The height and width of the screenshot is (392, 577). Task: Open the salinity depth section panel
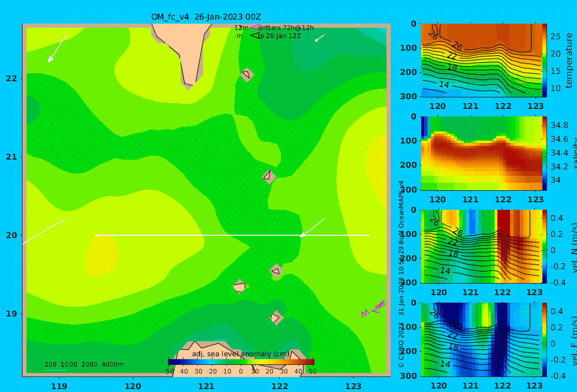pyautogui.click(x=482, y=153)
